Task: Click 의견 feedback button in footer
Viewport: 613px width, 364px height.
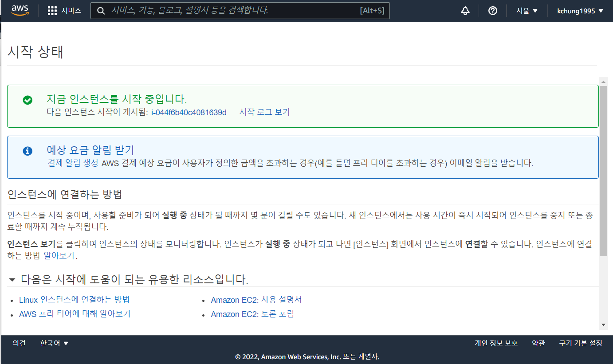Action: pyautogui.click(x=19, y=343)
